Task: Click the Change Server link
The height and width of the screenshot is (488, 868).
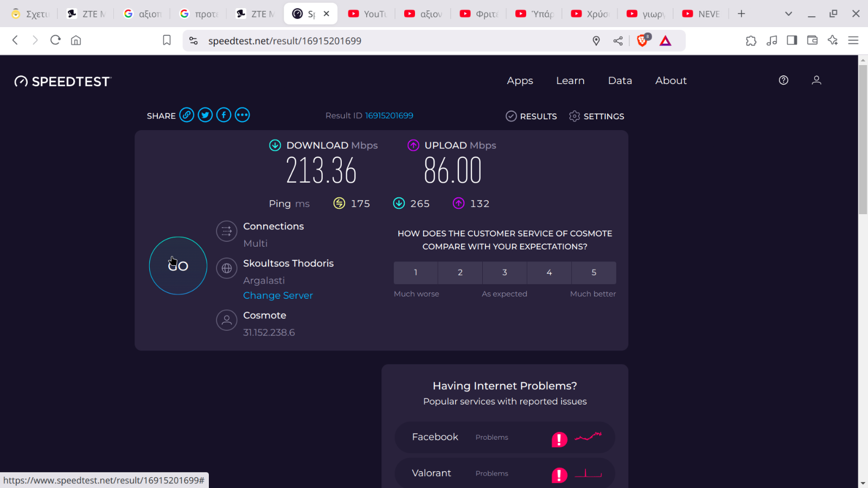Action: point(278,296)
